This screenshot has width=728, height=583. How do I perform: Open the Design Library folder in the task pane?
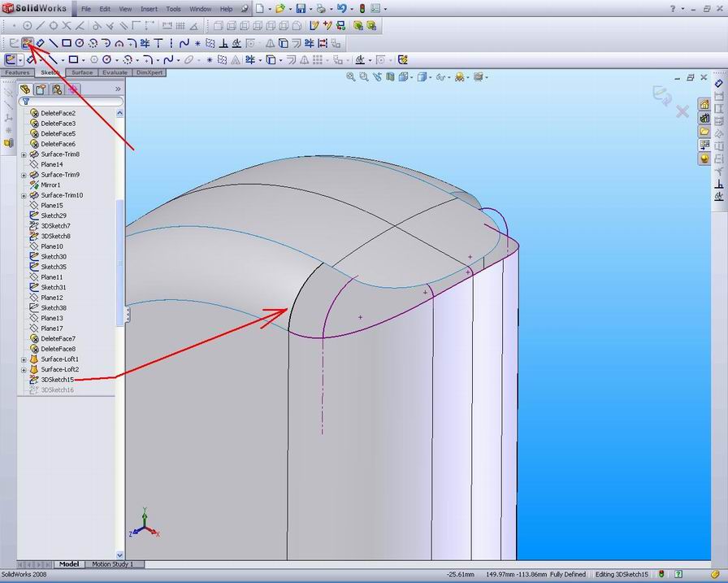click(x=704, y=119)
